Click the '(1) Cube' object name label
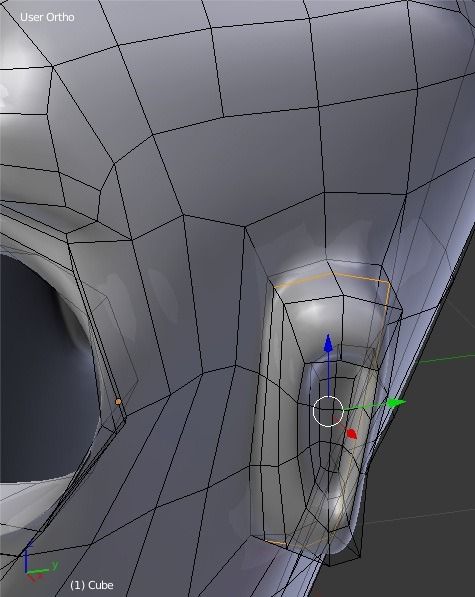This screenshot has height=597, width=475. tap(92, 585)
